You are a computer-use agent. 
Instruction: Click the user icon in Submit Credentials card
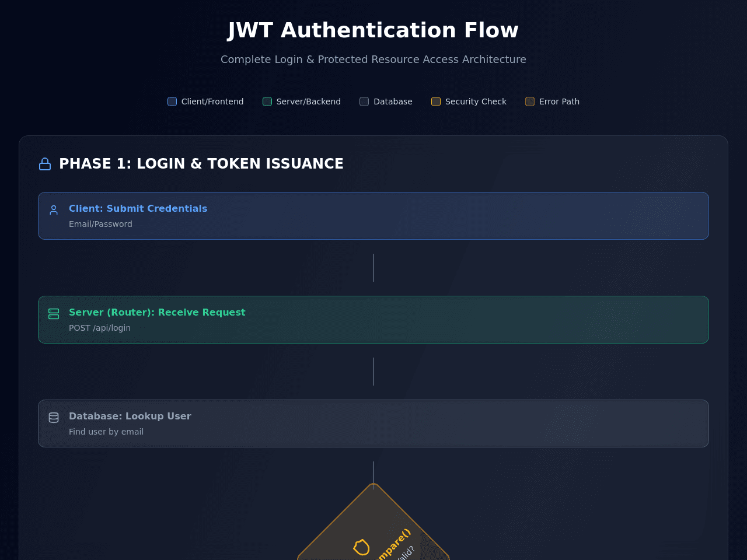point(54,209)
